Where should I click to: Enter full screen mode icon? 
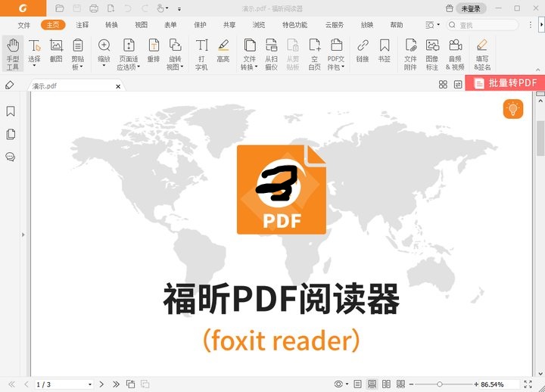pos(528,384)
